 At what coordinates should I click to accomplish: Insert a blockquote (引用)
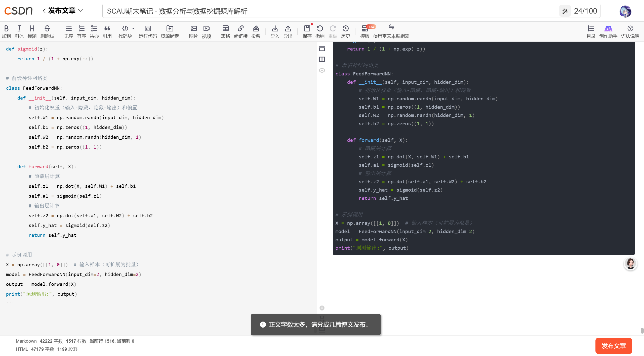107,32
